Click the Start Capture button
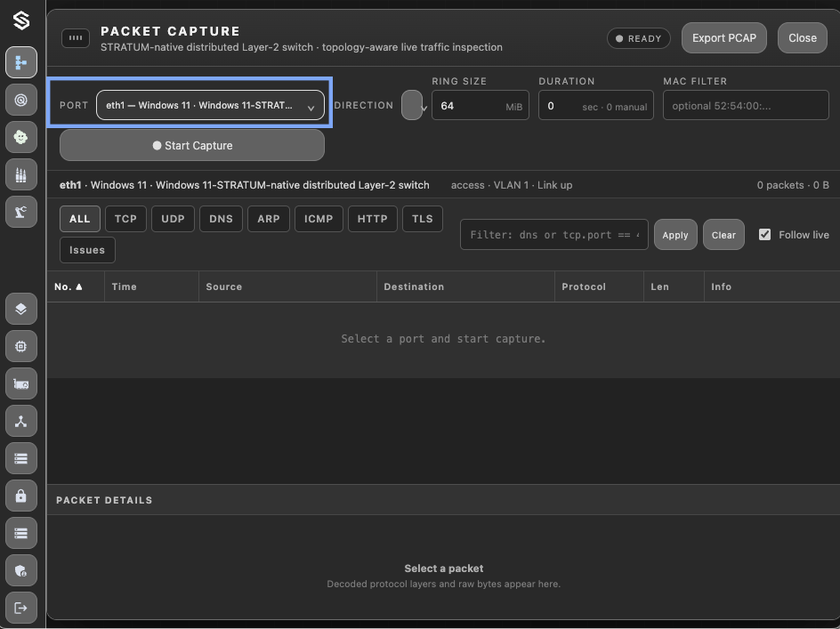 coord(192,145)
